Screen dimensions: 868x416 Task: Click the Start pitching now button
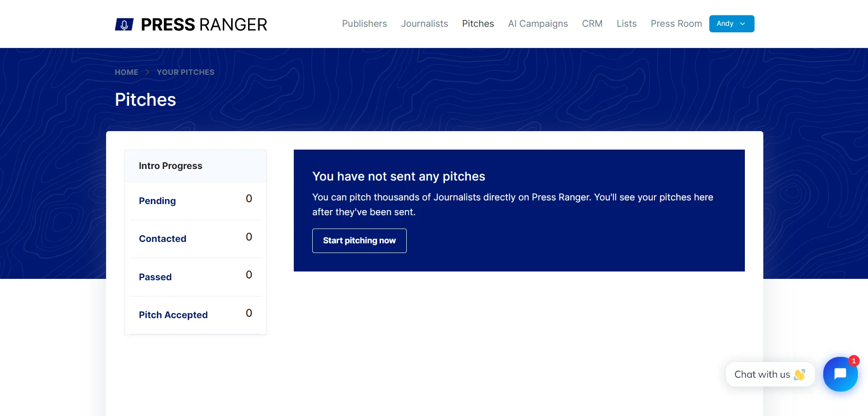point(359,241)
